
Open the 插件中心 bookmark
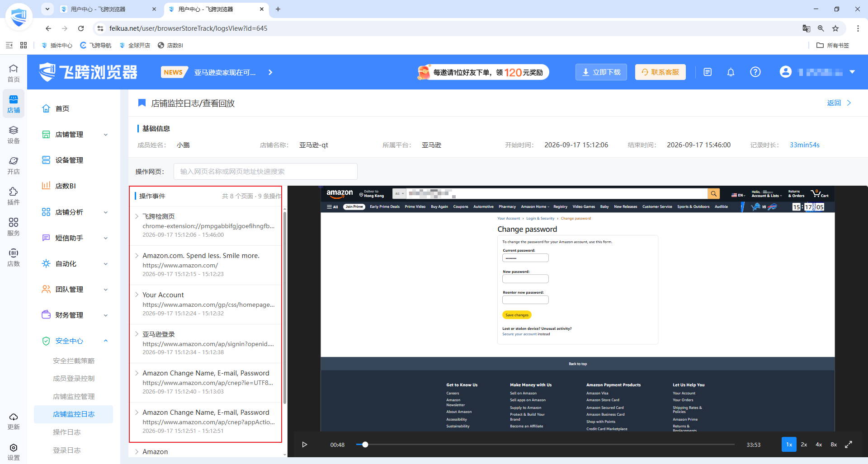(57, 45)
